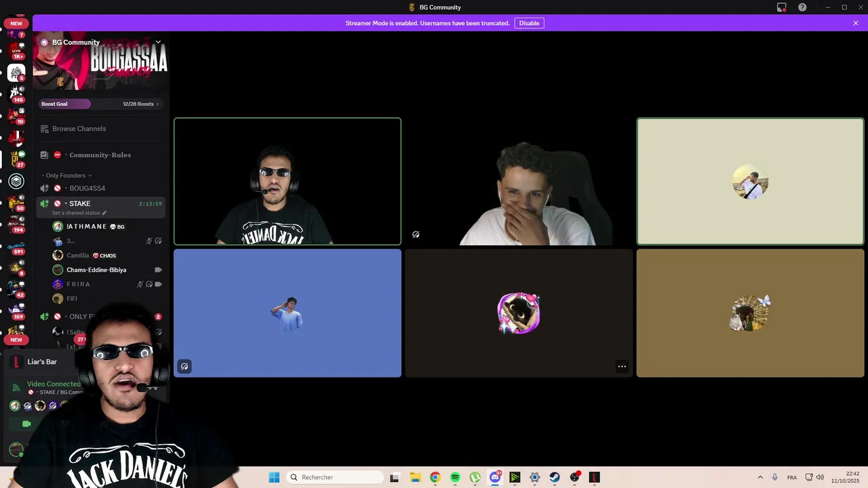
Task: Collapse the Only Founders category
Action: [x=66, y=176]
